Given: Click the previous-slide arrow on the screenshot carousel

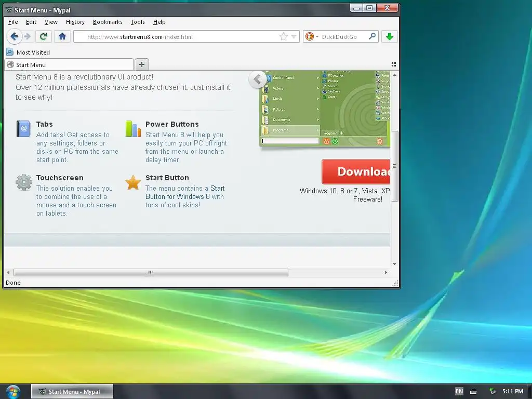Looking at the screenshot, I should coord(258,79).
